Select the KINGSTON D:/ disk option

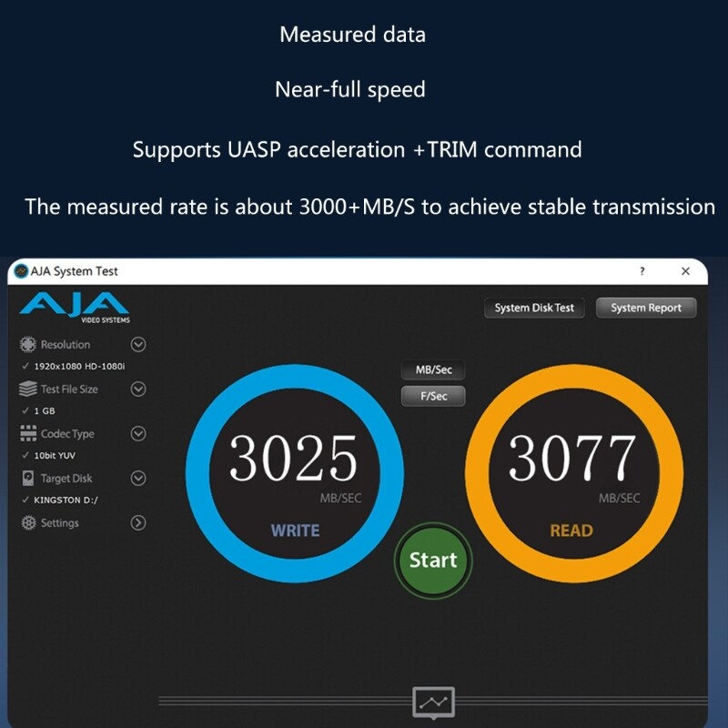(66, 500)
